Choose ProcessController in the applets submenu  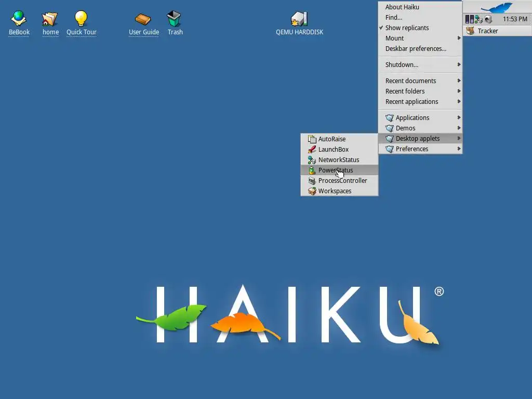tap(339, 180)
